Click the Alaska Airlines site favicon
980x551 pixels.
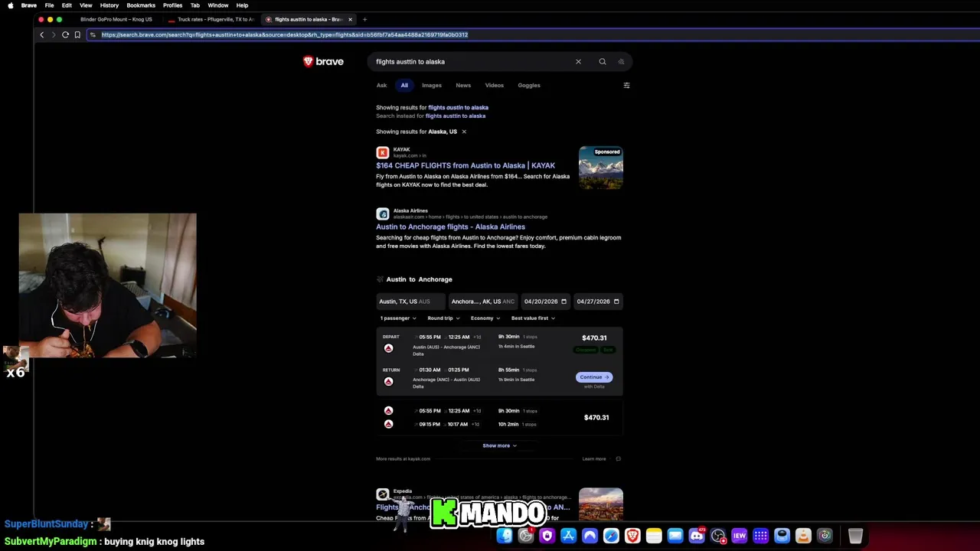coord(383,214)
